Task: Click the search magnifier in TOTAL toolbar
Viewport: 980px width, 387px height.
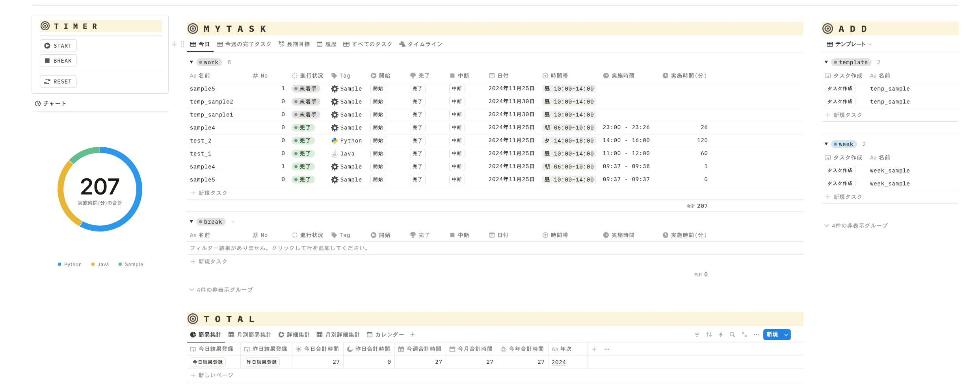Action: coord(732,335)
